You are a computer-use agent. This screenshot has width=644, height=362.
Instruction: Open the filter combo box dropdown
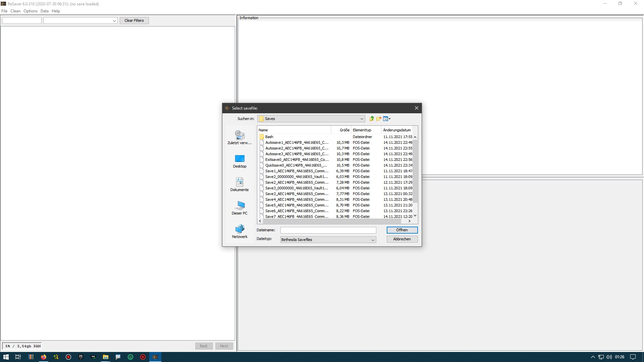114,21
